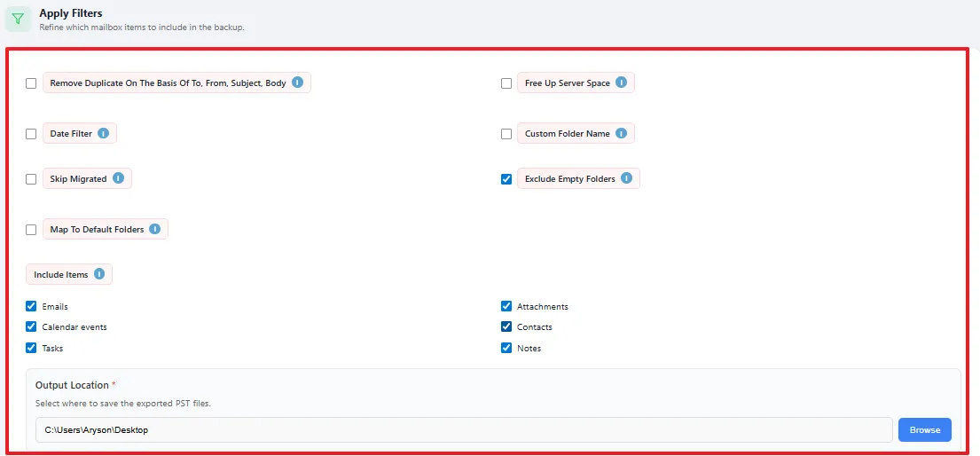Viewport: 980px width, 456px height.
Task: Click the Browse button
Action: (925, 429)
